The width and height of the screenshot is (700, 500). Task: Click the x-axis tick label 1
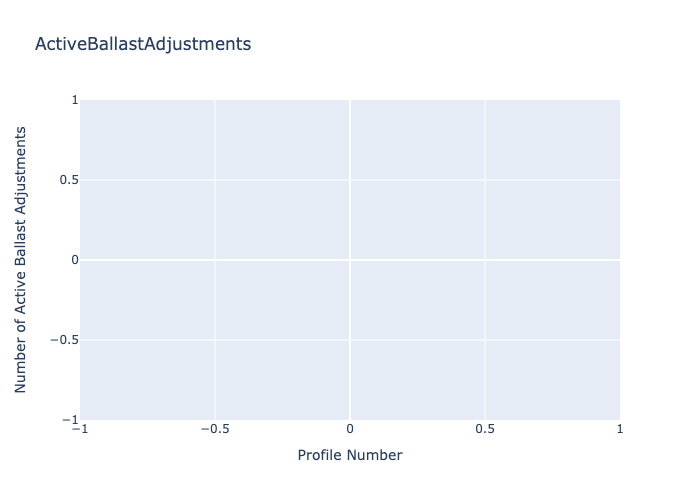[620, 428]
